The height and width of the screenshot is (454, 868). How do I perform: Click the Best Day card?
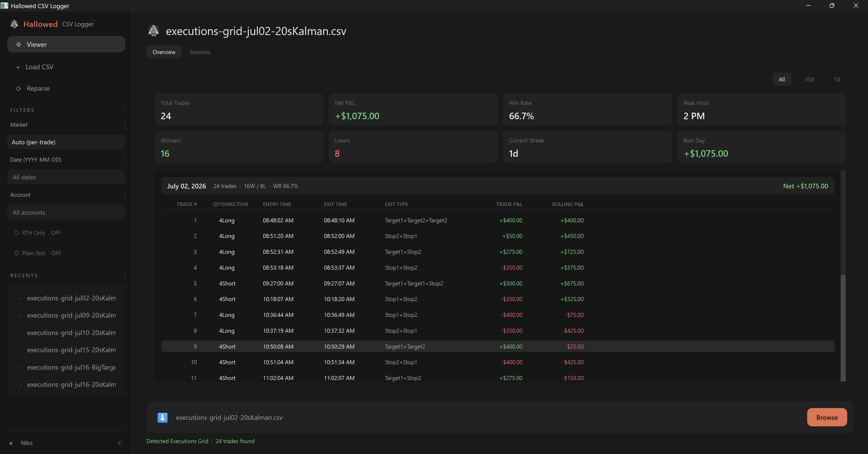click(x=762, y=147)
